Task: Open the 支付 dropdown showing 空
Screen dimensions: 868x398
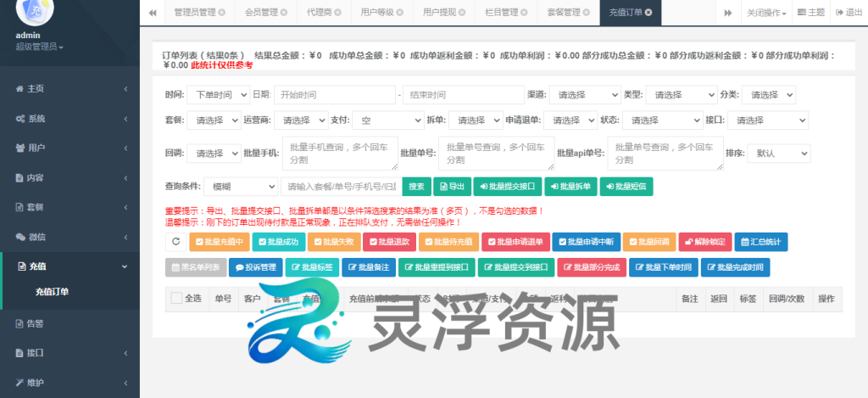Action: click(388, 121)
